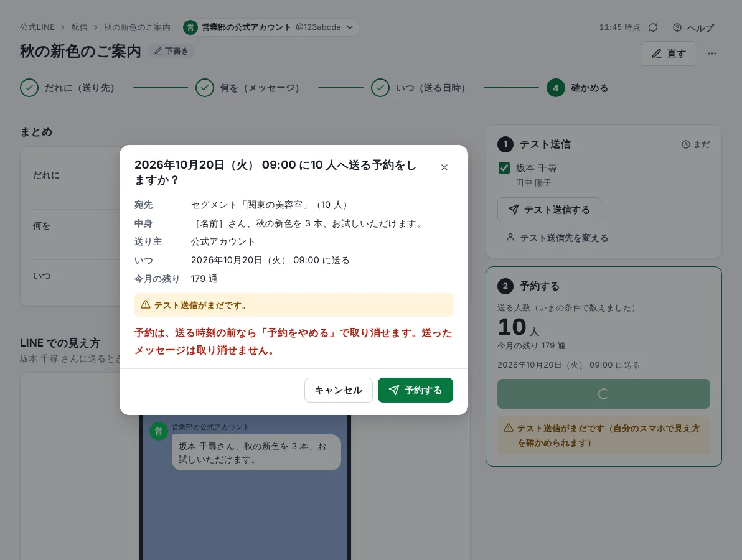This screenshot has height=560, width=742.
Task: Select the 何を(メッセージ) step
Action: [248, 88]
